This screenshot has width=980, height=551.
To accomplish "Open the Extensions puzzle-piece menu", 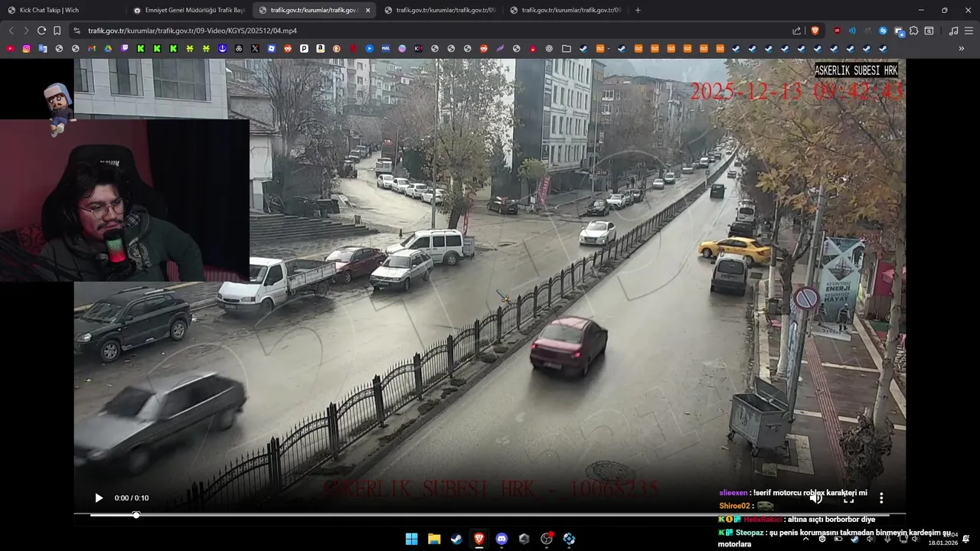I will coord(913,31).
